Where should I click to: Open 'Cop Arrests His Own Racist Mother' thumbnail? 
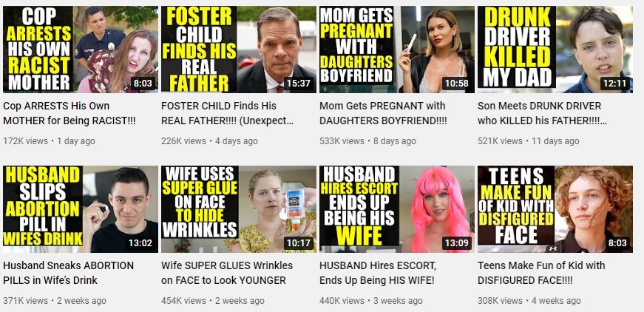(x=81, y=50)
